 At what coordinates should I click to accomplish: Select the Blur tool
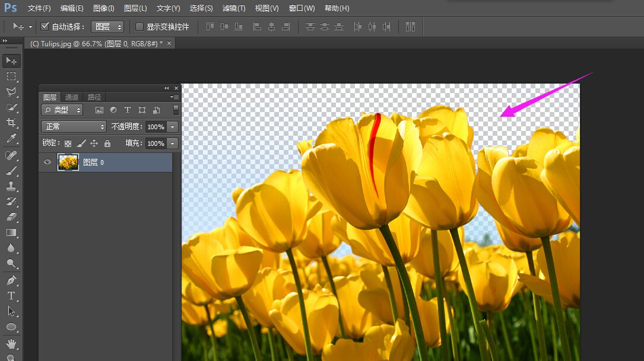click(11, 248)
